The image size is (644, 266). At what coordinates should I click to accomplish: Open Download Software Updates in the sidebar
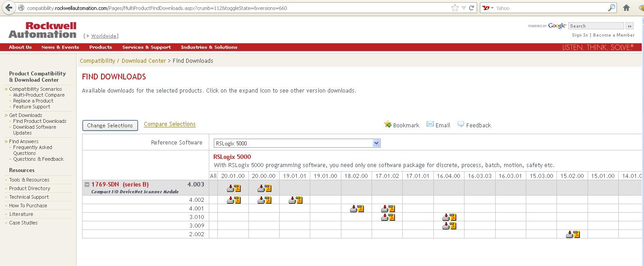click(35, 130)
